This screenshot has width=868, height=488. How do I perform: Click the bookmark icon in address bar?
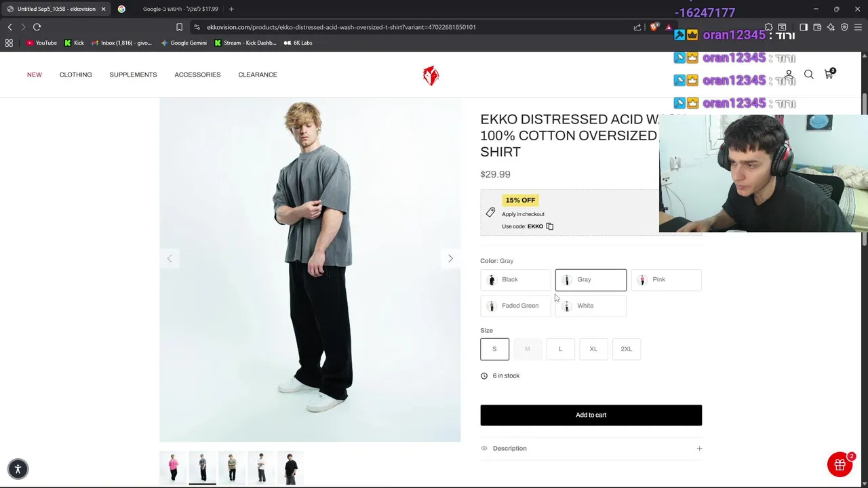[179, 27]
